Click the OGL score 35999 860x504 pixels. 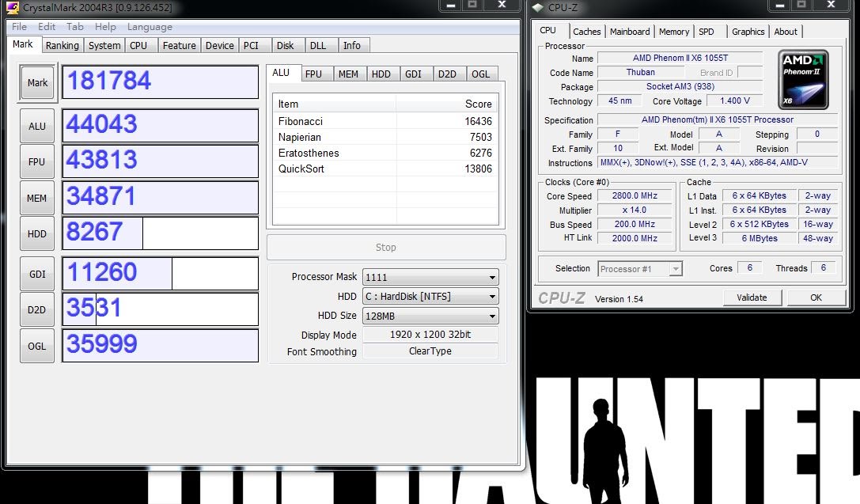click(160, 346)
